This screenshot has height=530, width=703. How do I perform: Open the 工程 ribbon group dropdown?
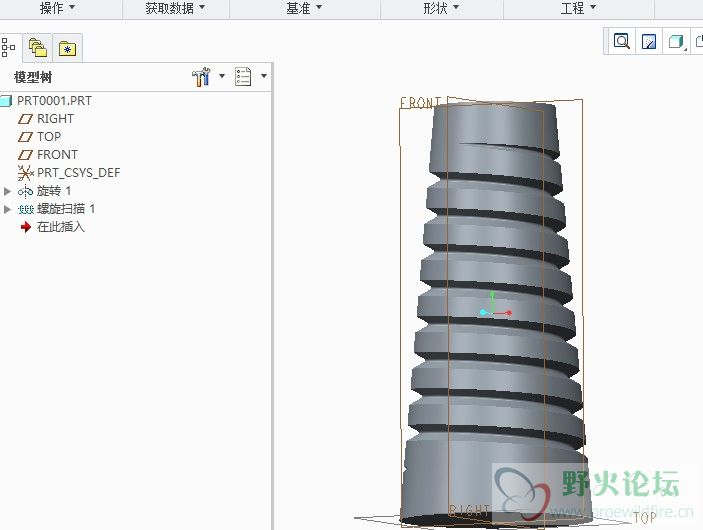[x=578, y=8]
